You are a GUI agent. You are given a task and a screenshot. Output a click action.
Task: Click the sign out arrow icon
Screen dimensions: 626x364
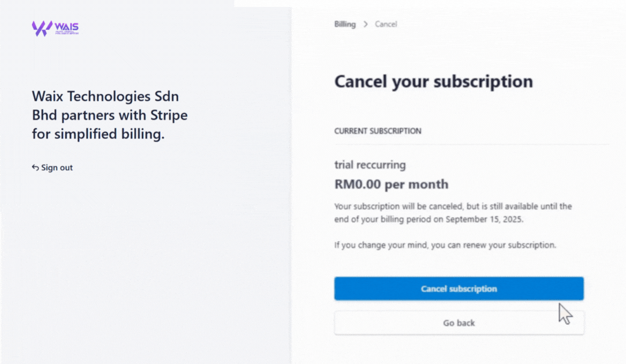coord(35,168)
